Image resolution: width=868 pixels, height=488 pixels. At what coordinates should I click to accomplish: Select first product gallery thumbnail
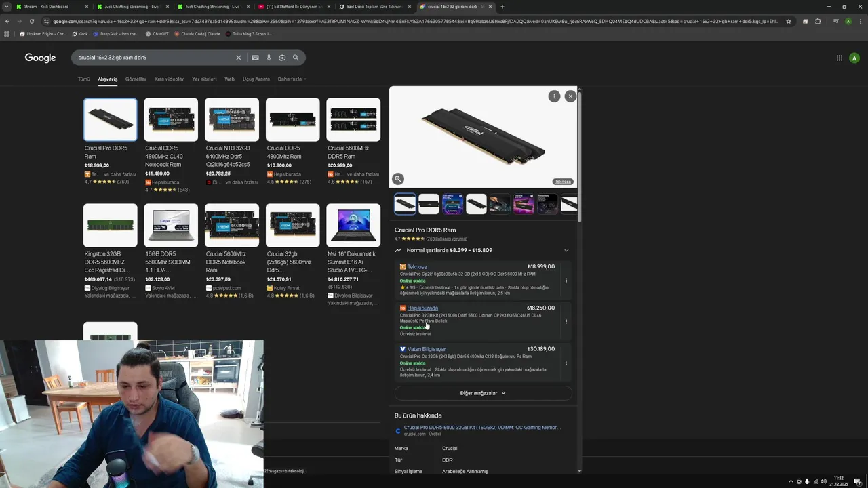click(405, 204)
